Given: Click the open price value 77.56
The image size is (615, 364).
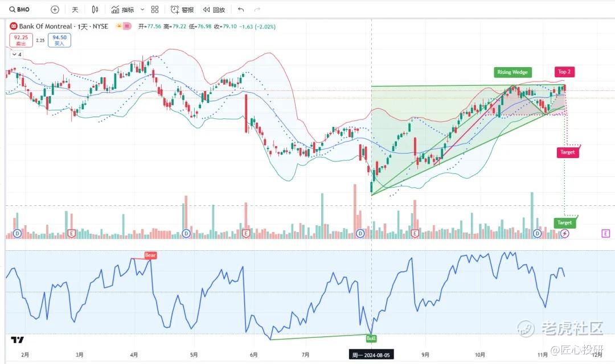Looking at the screenshot, I should click(x=154, y=27).
